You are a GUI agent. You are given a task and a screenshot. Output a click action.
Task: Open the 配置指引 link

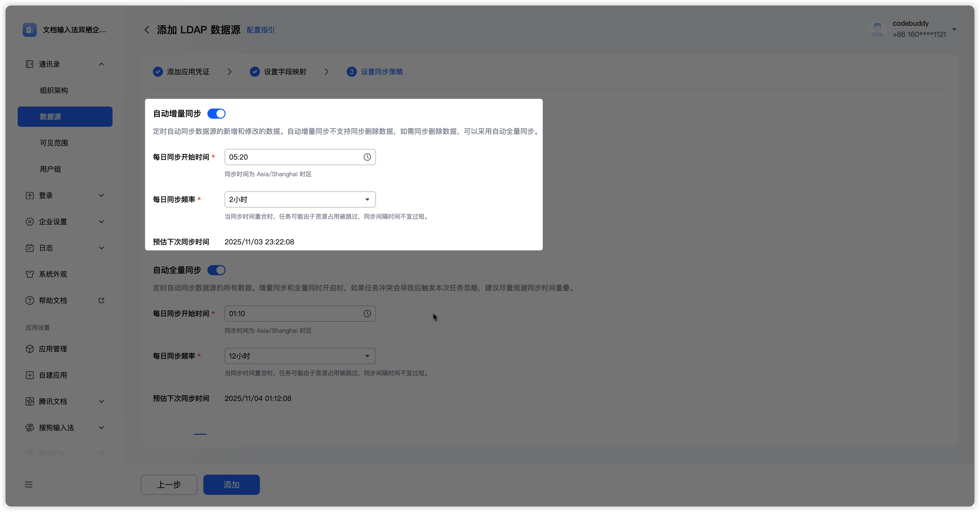tap(261, 30)
